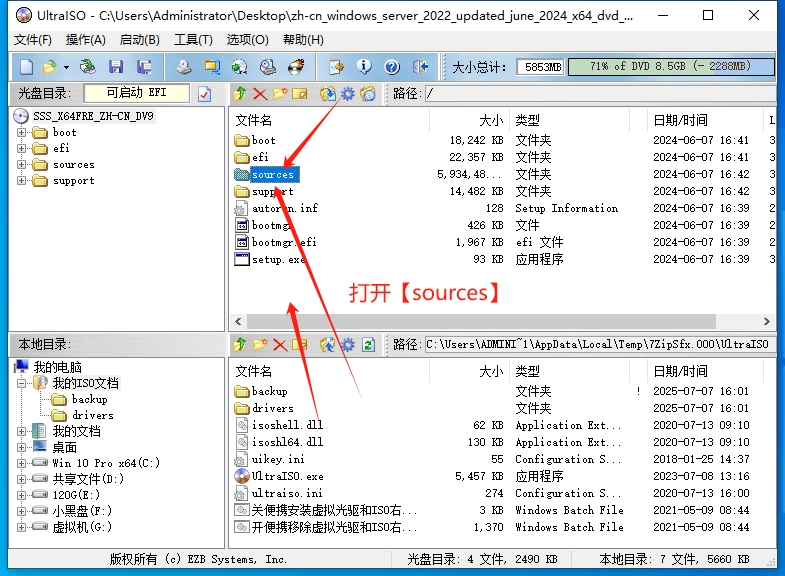Expand the sources folder in image tree
785x576 pixels.
(x=22, y=164)
